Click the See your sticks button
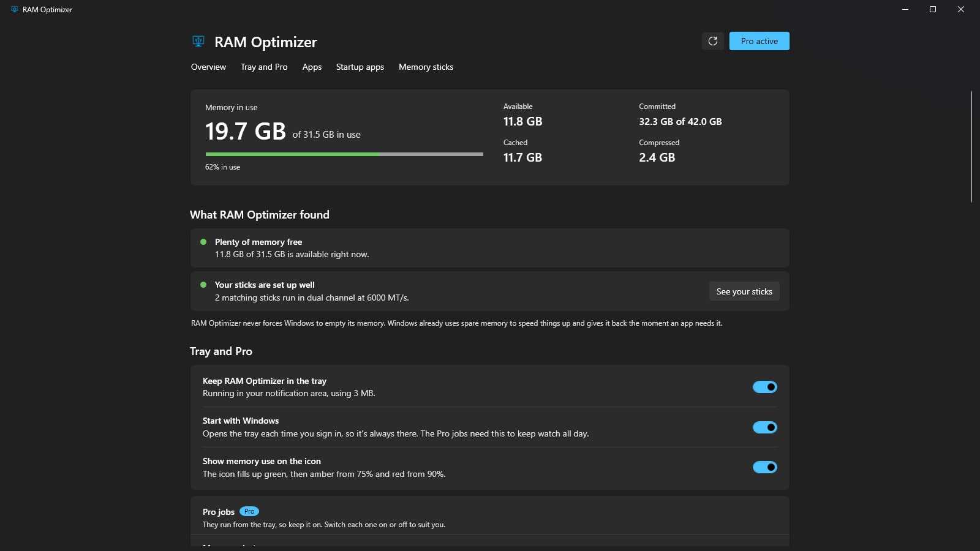This screenshot has width=980, height=551. click(x=744, y=291)
